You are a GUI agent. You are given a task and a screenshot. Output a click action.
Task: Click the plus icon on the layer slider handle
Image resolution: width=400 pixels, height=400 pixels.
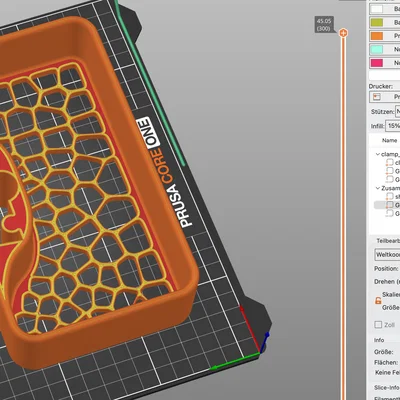[343, 33]
